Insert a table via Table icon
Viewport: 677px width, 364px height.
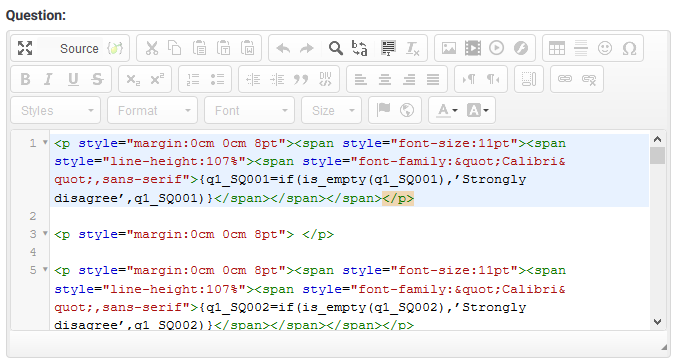click(557, 48)
